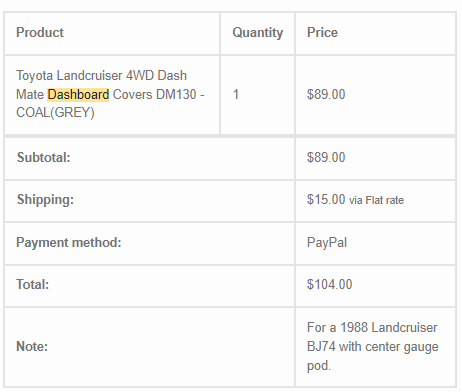The height and width of the screenshot is (392, 462).
Task: Click the Quantity column header
Action: pyautogui.click(x=257, y=33)
